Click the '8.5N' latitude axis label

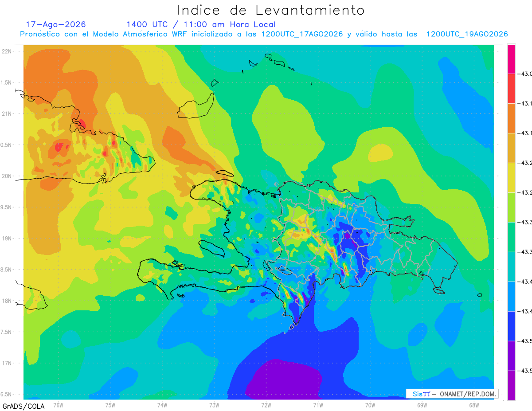pos(7,270)
